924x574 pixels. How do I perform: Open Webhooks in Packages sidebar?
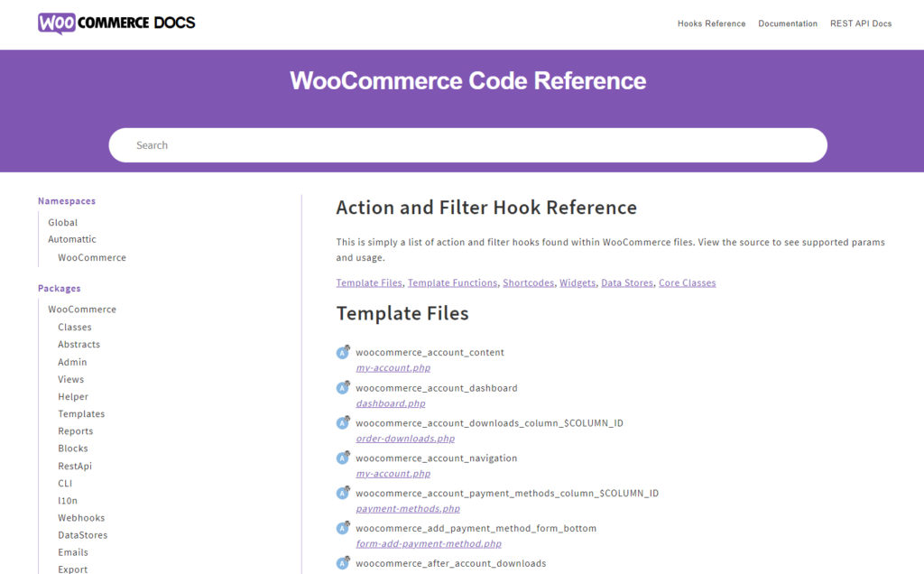[x=81, y=518]
